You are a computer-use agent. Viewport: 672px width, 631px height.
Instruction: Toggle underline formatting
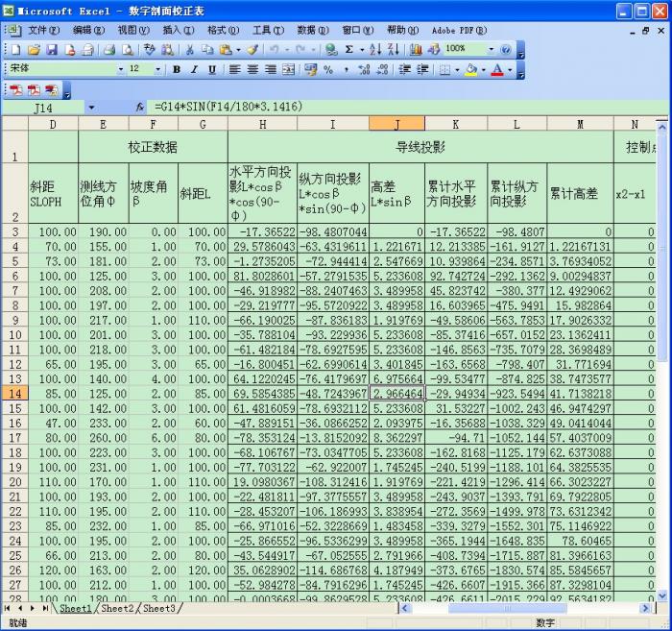click(x=212, y=70)
